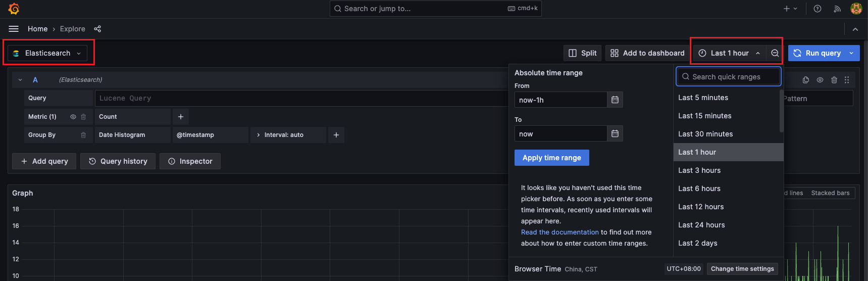Select the Stacked bars graph style
868x281 pixels.
point(830,193)
